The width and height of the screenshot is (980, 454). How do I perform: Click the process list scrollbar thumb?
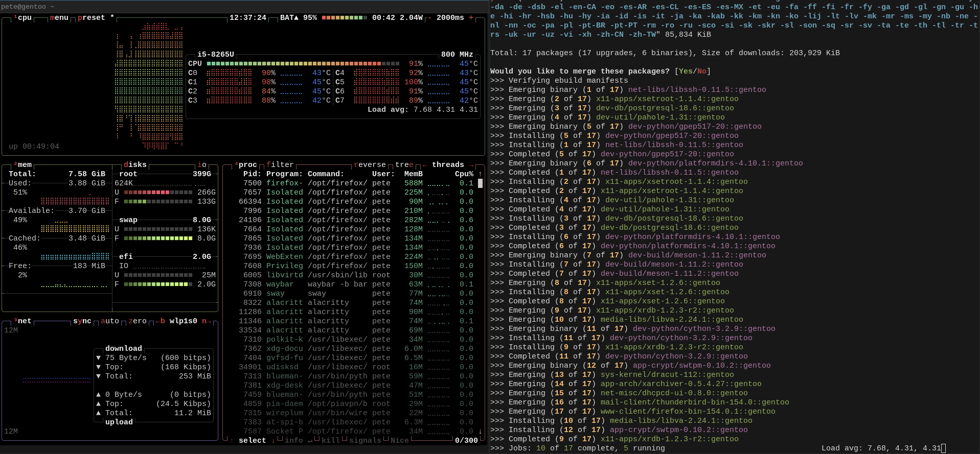(480, 183)
